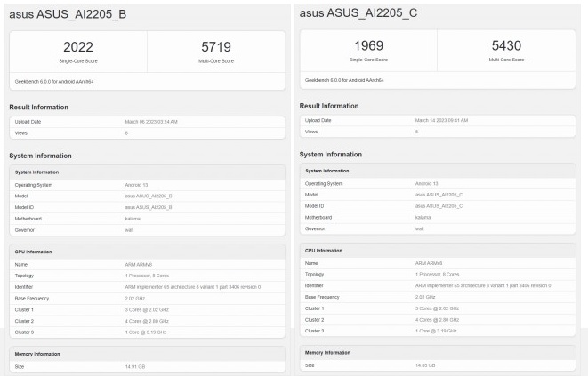Click the "asus ASUS_AI2205_C" page title

tap(358, 12)
